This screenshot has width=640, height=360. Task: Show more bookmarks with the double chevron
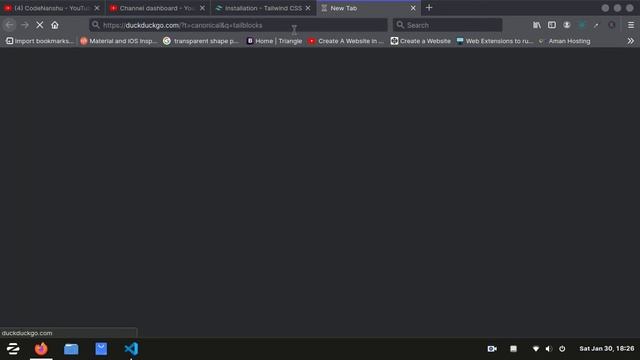[631, 41]
